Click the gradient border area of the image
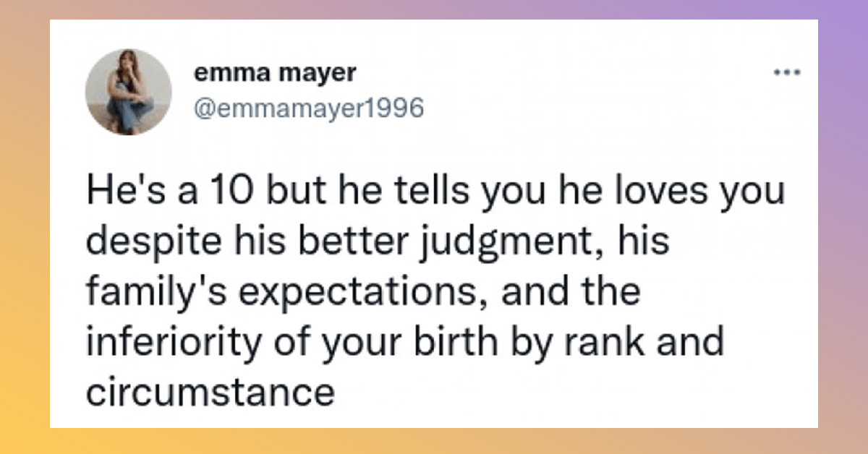Viewport: 868px width, 454px height. click(x=22, y=227)
